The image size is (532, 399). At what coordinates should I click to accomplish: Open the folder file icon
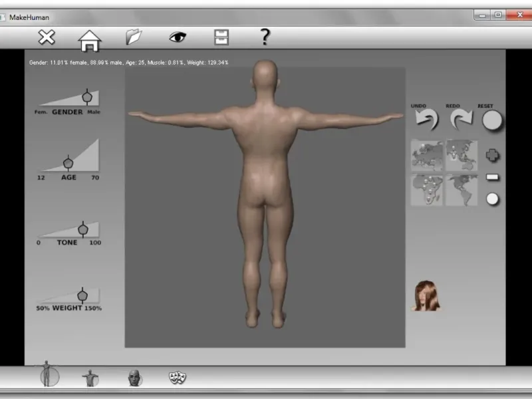(134, 37)
